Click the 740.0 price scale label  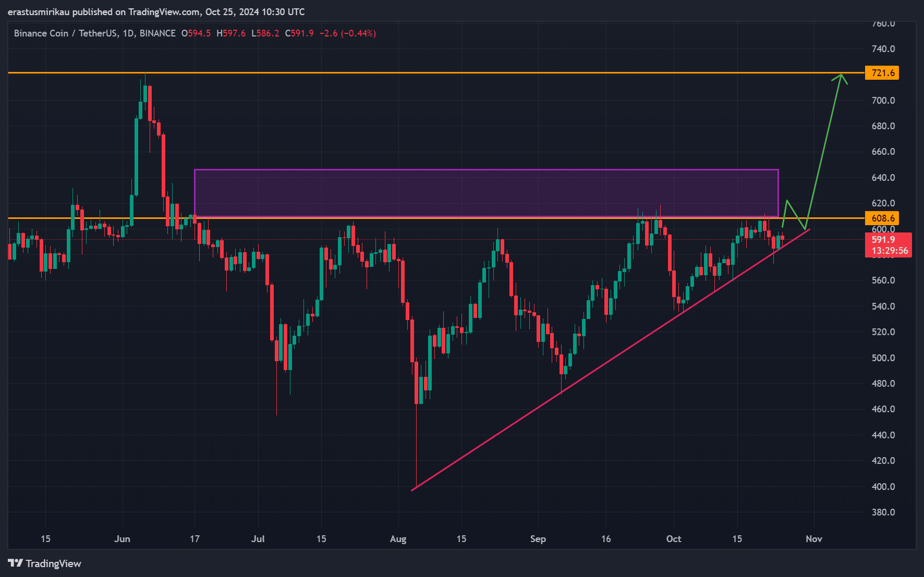pyautogui.click(x=883, y=48)
